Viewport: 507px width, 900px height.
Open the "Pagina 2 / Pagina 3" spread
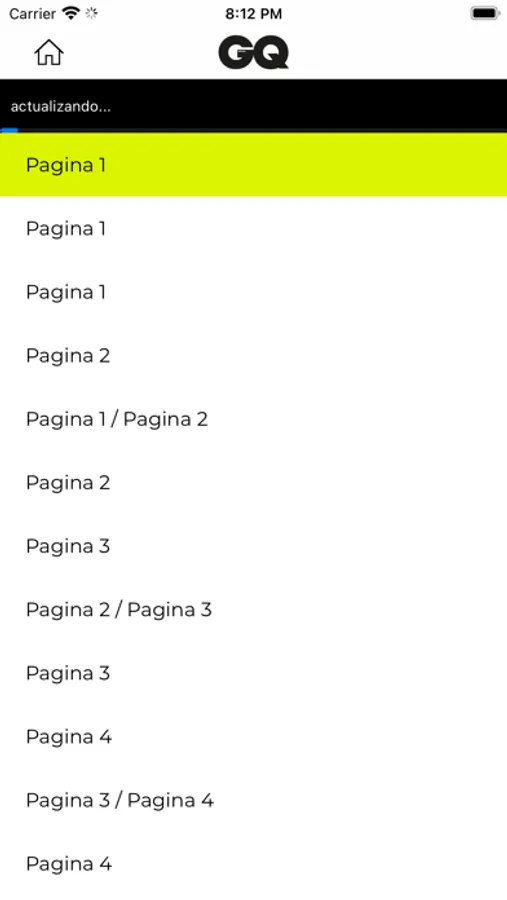pyautogui.click(x=253, y=610)
